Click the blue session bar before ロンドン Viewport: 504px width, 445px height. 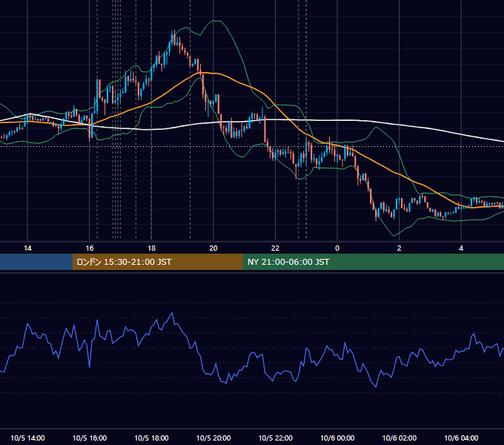[36, 262]
